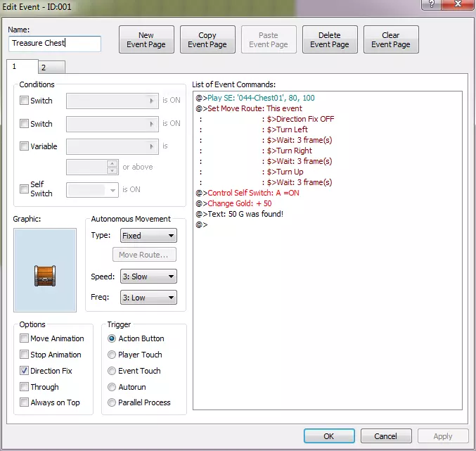Select the Autorun trigger
Screen dimensions: 476x451
point(112,386)
